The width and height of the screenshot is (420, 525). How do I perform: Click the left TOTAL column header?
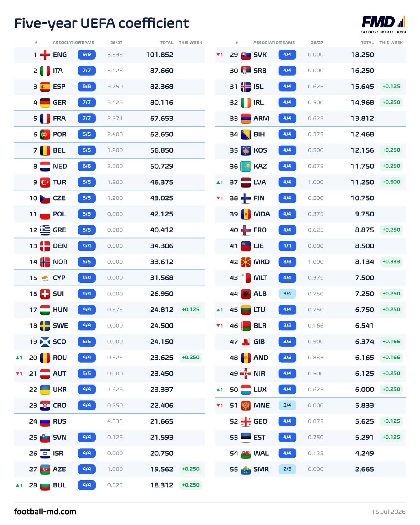pyautogui.click(x=167, y=43)
